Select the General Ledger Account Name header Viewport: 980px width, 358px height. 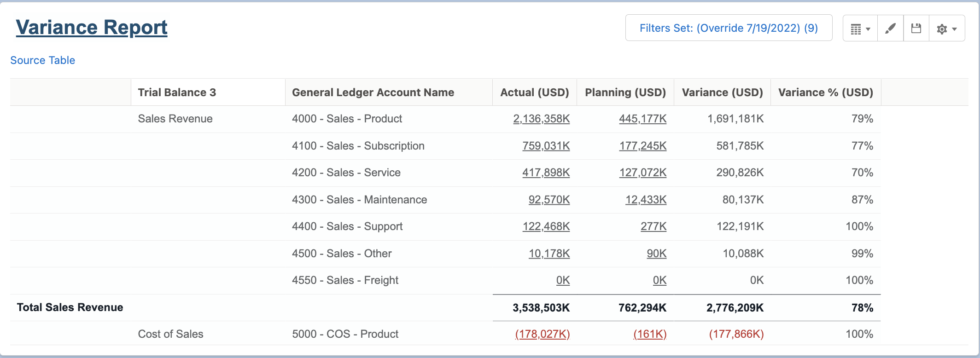tap(373, 92)
